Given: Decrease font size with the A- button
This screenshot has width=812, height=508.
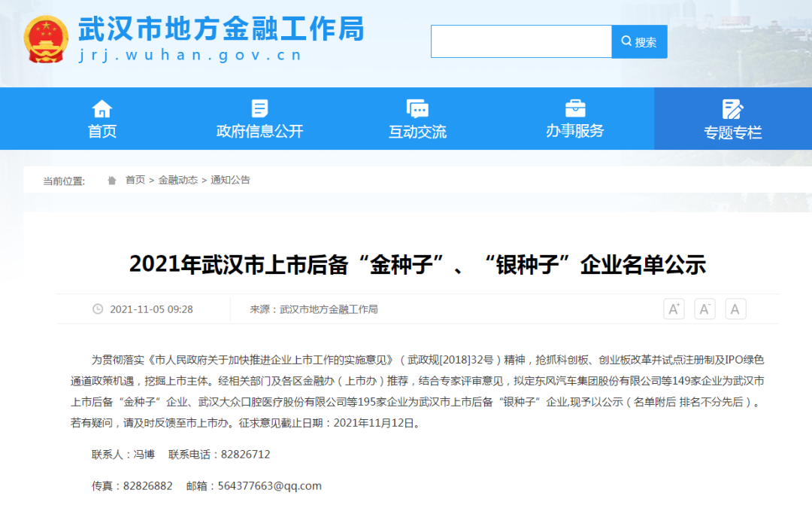Looking at the screenshot, I should click(704, 309).
